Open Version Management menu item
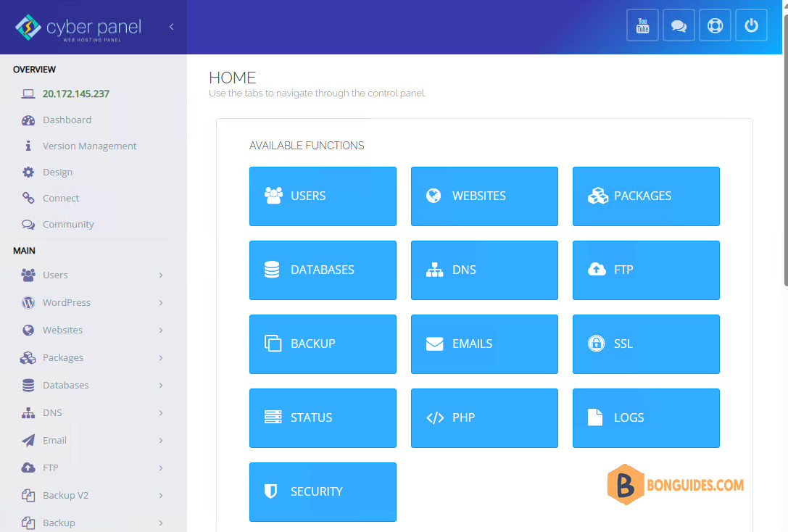The width and height of the screenshot is (788, 532). click(89, 146)
